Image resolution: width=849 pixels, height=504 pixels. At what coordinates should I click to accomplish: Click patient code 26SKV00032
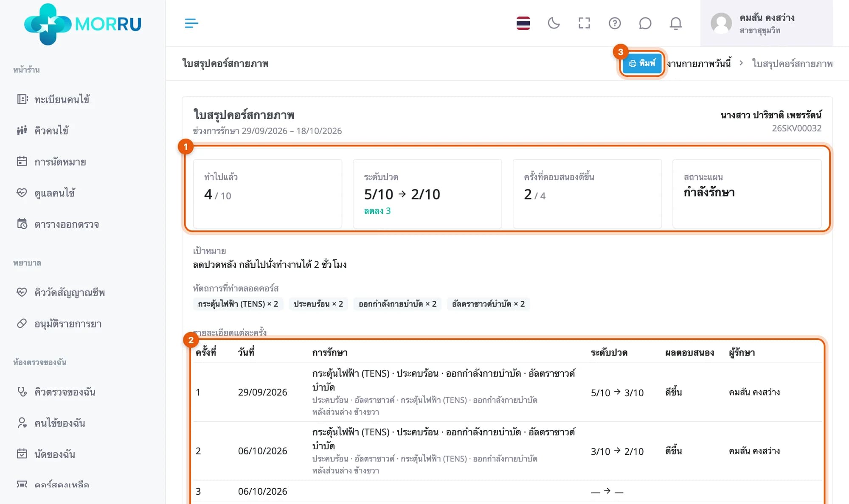click(796, 128)
